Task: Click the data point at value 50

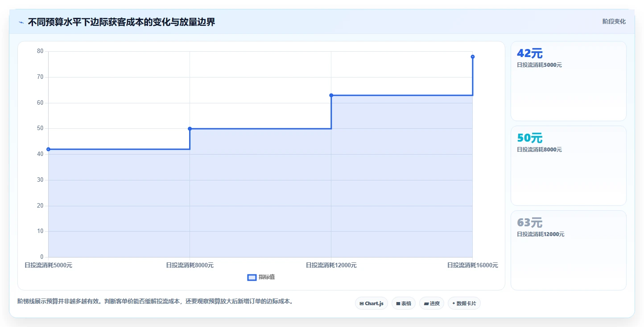Action: click(190, 129)
